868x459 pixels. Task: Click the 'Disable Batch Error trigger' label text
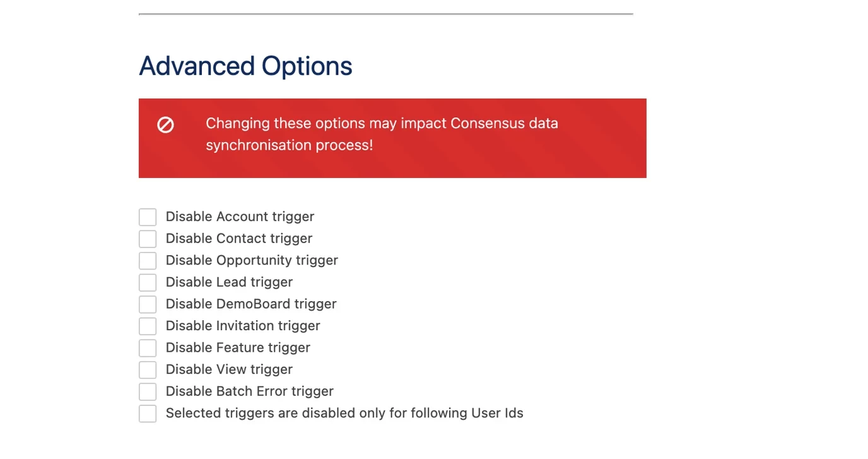coord(249,391)
